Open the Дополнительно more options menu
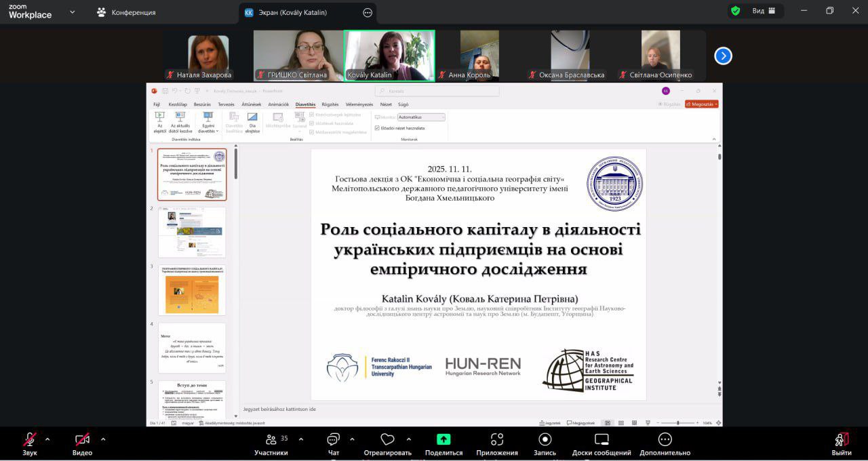Viewport: 868px width, 461px height. click(x=665, y=440)
